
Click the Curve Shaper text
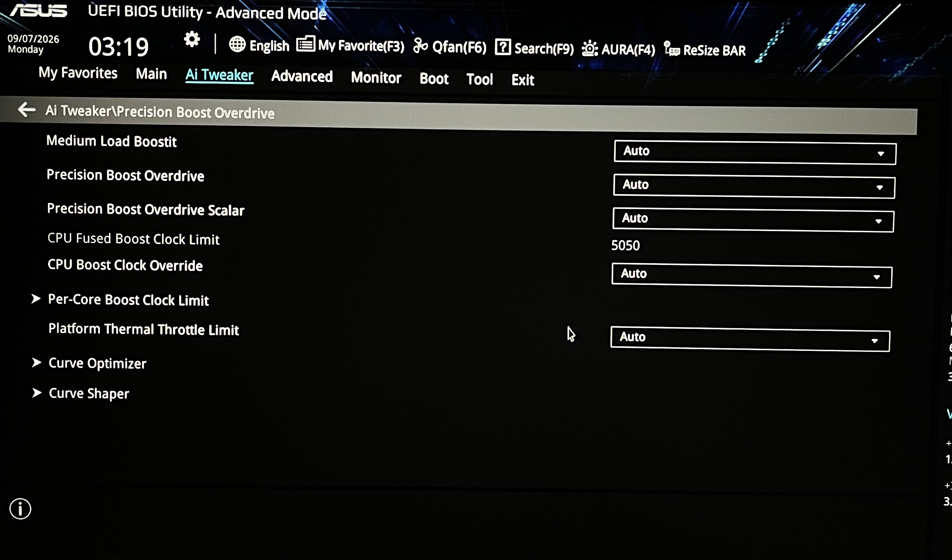pyautogui.click(x=89, y=393)
